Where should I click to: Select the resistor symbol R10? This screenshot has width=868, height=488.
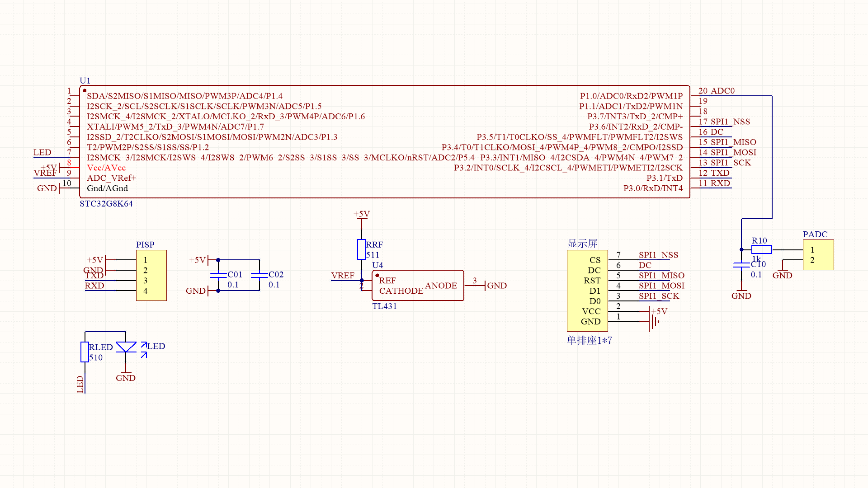761,249
